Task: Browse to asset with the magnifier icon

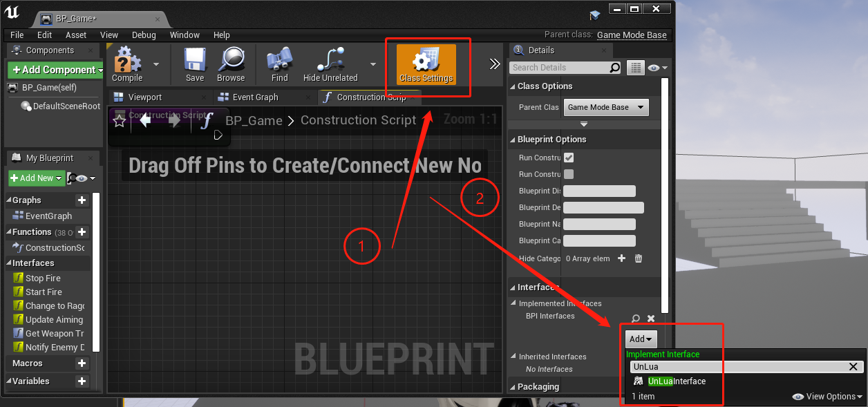Action: click(x=231, y=64)
